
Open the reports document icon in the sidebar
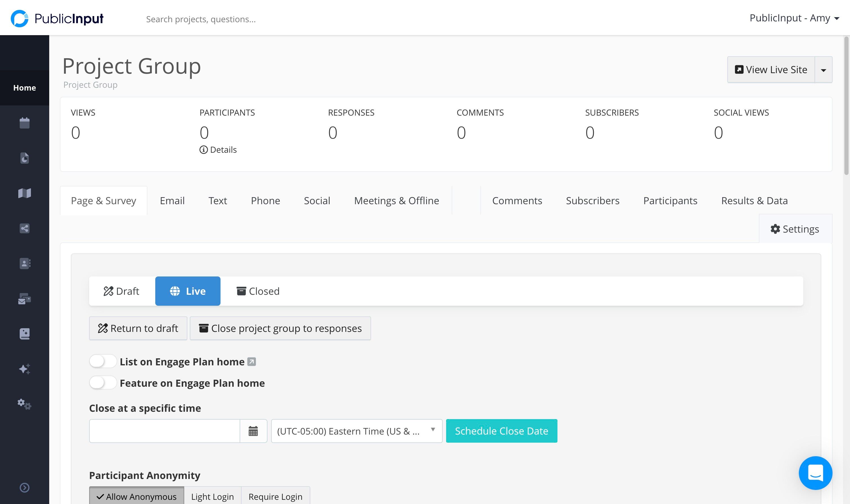(x=24, y=158)
